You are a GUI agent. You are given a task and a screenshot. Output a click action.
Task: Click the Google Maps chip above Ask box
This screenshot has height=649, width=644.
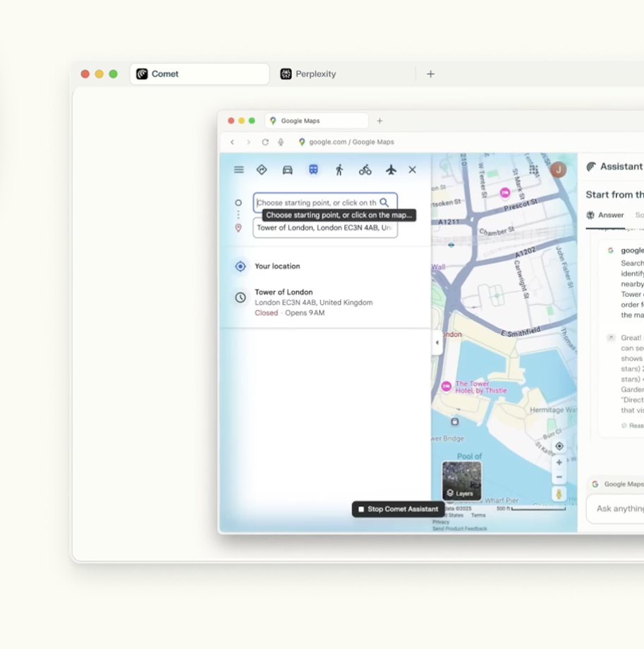point(617,484)
